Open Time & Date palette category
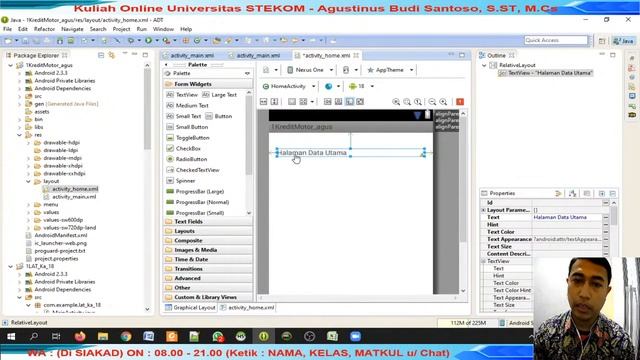 coord(208,260)
